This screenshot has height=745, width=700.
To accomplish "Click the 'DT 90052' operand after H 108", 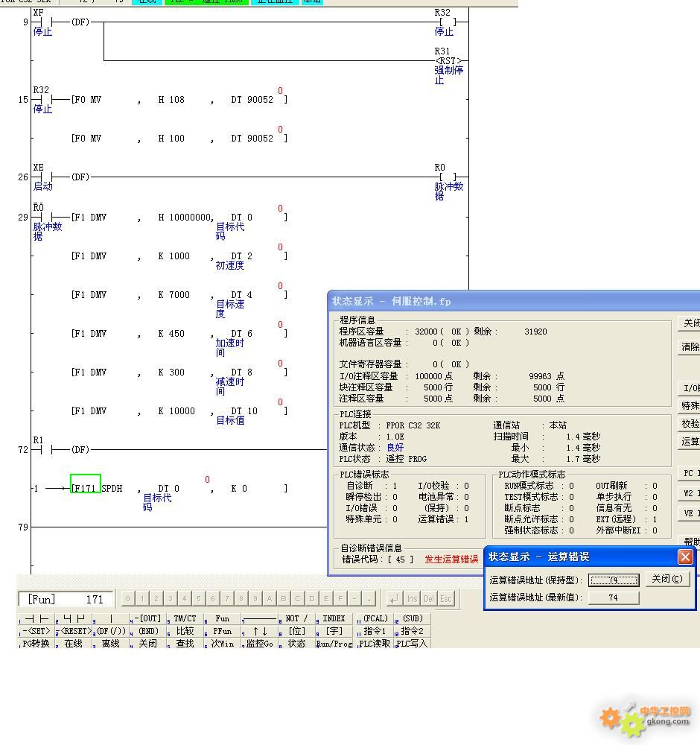I will [x=252, y=100].
